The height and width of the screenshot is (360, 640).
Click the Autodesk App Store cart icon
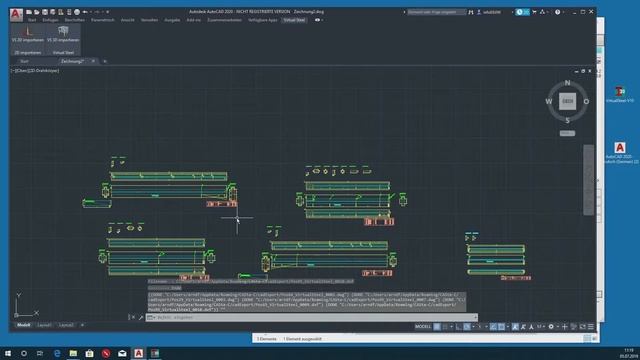coord(534,12)
